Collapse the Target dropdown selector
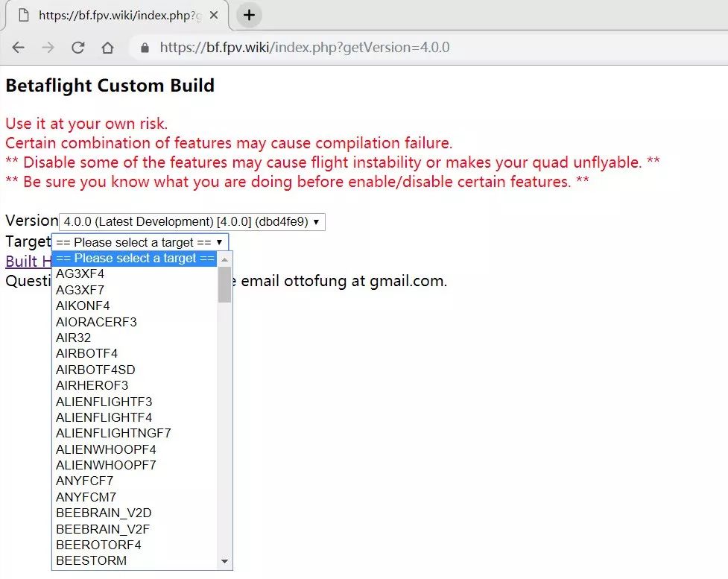This screenshot has height=579, width=728. (140, 242)
